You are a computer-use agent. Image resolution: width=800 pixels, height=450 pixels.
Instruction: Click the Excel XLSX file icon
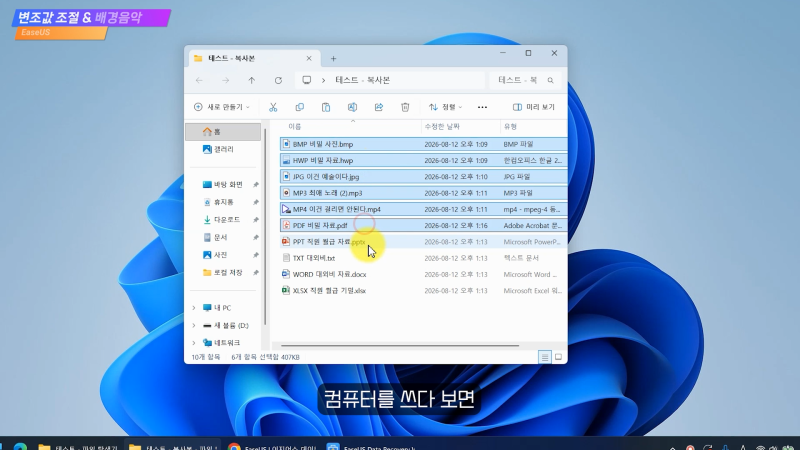[x=286, y=290]
